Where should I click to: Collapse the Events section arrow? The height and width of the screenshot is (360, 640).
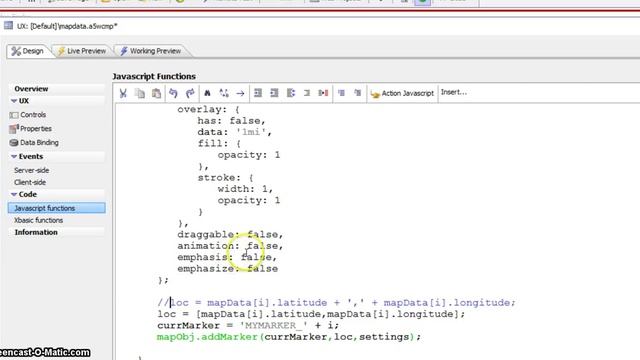point(14,156)
